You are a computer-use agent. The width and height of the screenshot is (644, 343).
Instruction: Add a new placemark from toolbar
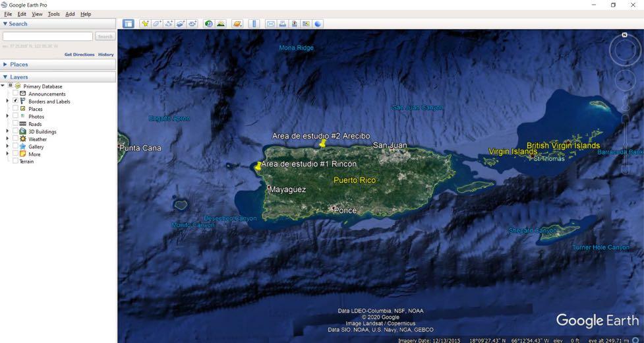point(145,24)
